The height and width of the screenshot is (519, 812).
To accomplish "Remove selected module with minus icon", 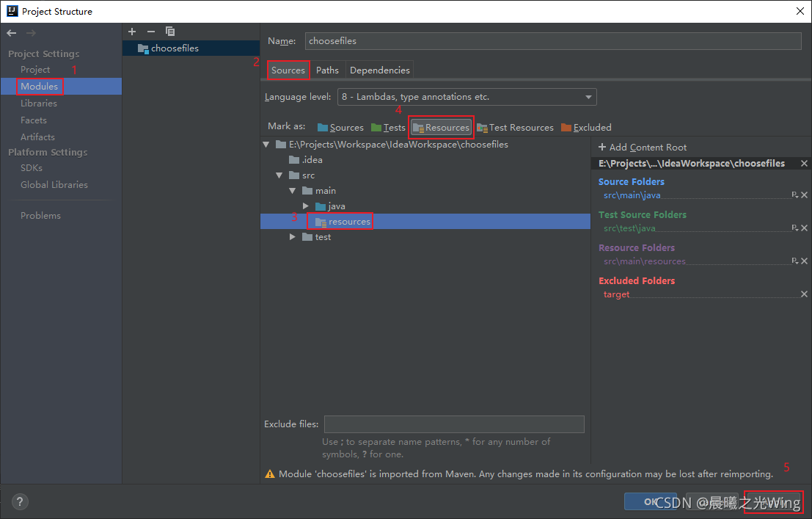I will [x=150, y=32].
